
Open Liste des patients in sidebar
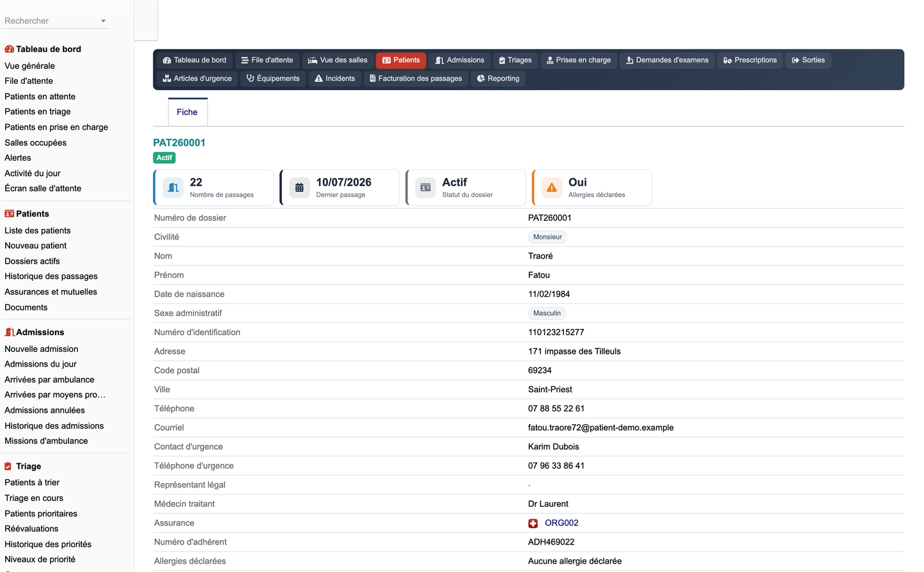38,231
